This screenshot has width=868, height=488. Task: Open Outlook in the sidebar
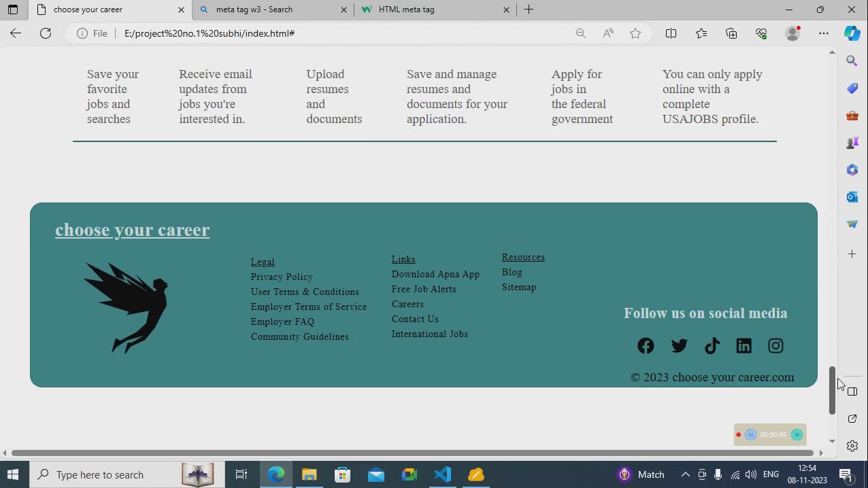pyautogui.click(x=852, y=197)
